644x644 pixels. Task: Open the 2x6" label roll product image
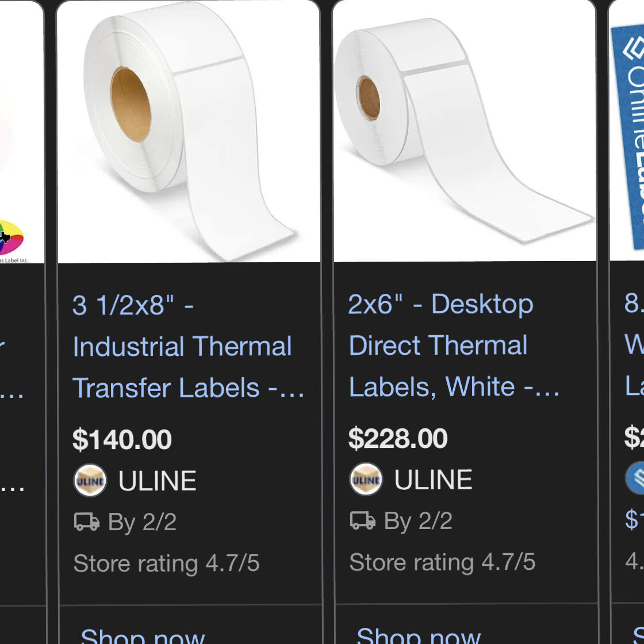coord(465,131)
